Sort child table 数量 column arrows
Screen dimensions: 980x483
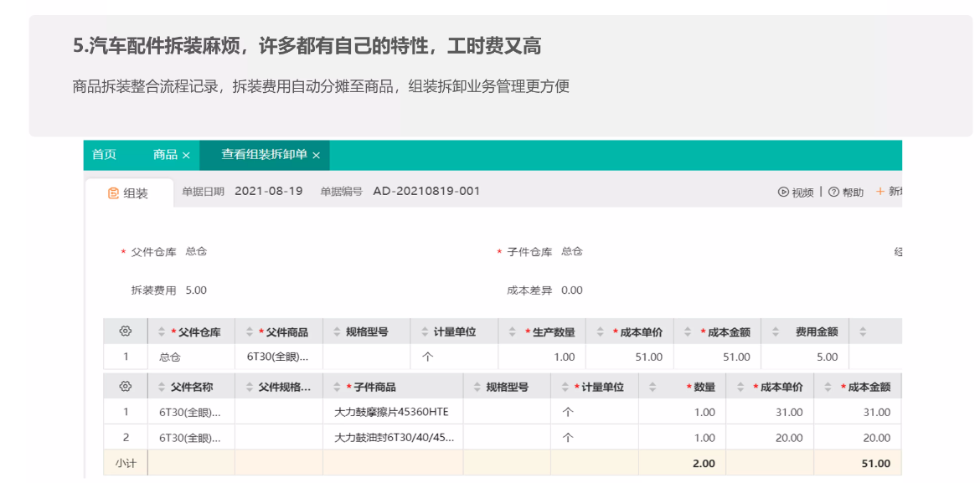tap(652, 387)
